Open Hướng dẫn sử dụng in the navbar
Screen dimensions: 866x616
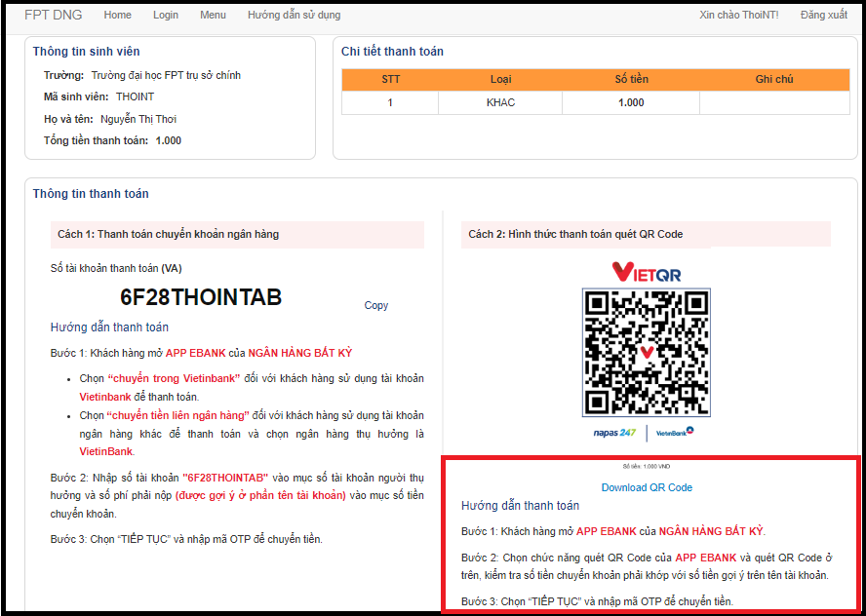[294, 15]
